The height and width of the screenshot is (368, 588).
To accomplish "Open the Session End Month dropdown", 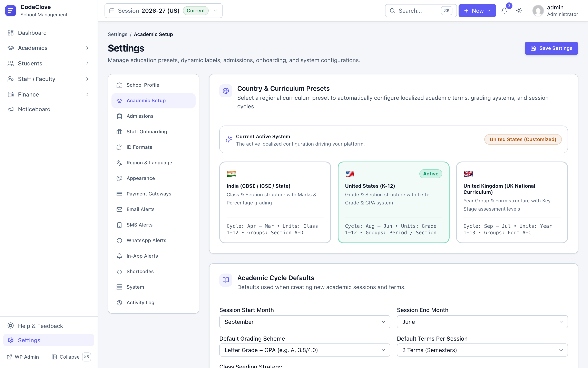I will click(x=482, y=322).
